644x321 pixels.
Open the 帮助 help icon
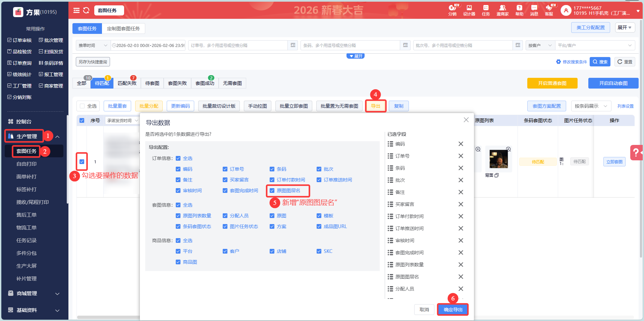coord(519,10)
